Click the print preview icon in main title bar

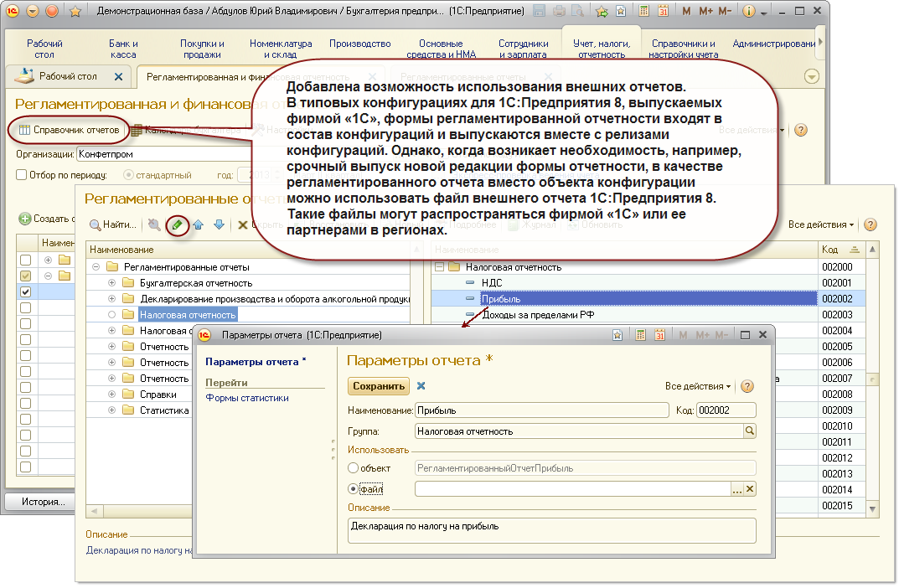click(x=577, y=11)
